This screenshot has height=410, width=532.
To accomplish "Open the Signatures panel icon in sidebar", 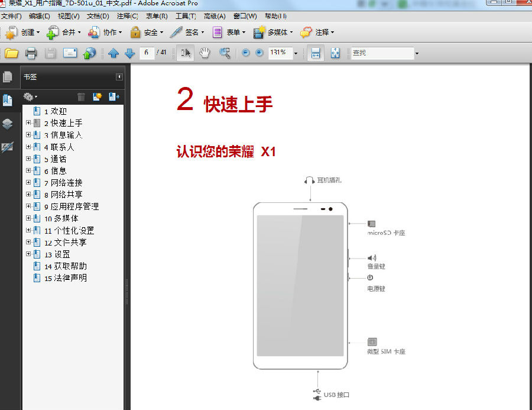I will tap(8, 147).
